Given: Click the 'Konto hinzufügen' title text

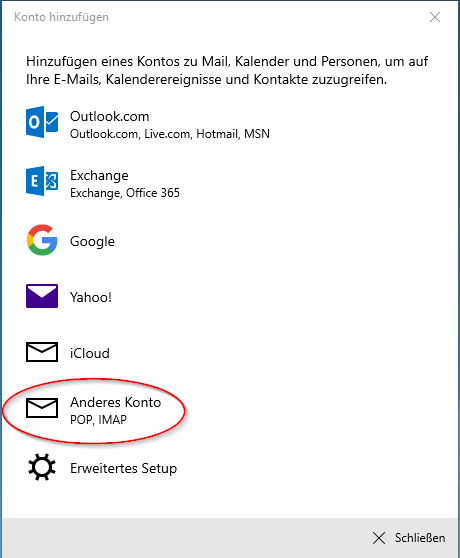Looking at the screenshot, I should [x=62, y=17].
